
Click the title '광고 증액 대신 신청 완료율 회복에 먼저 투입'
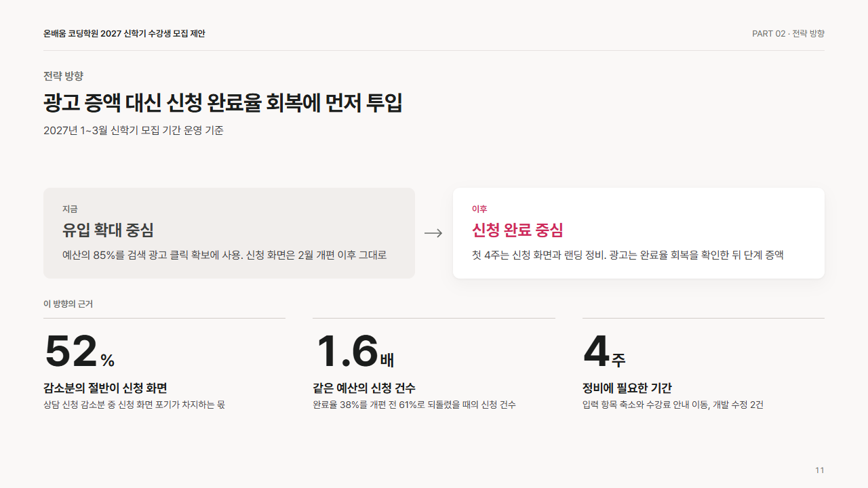(x=223, y=103)
